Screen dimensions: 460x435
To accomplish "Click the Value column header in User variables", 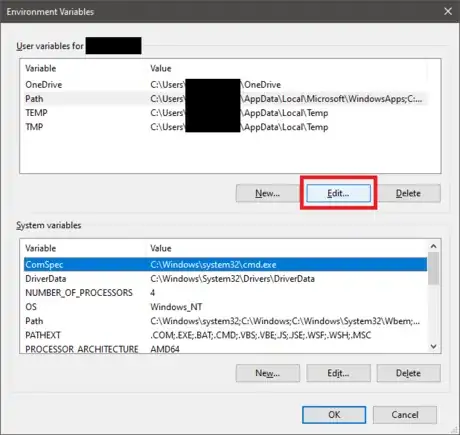I will pyautogui.click(x=161, y=68).
